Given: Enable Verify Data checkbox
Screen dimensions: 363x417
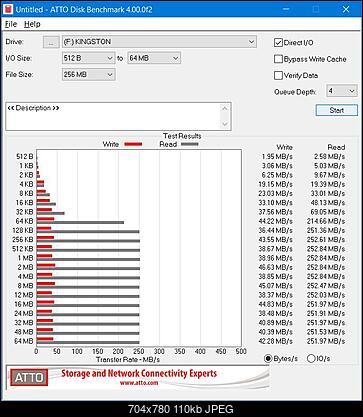Looking at the screenshot, I should (x=278, y=75).
